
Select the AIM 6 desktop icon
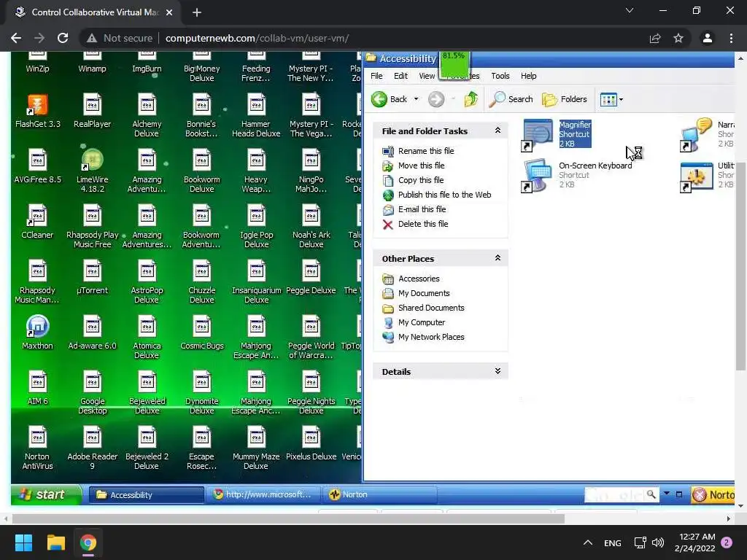click(x=37, y=388)
